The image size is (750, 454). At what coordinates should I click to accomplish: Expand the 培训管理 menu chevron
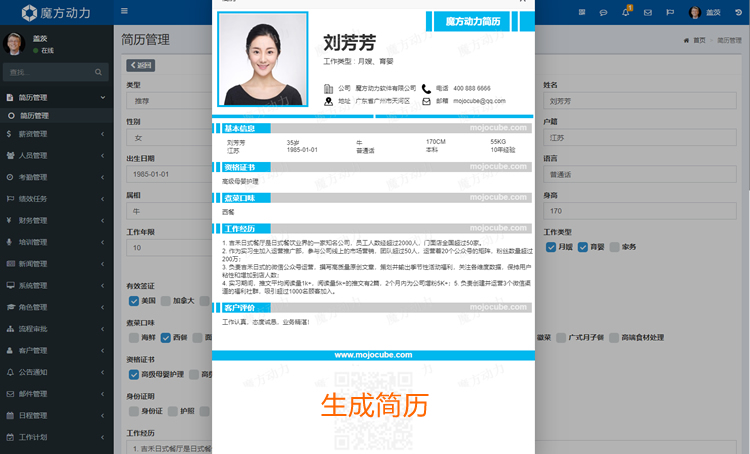pos(102,242)
